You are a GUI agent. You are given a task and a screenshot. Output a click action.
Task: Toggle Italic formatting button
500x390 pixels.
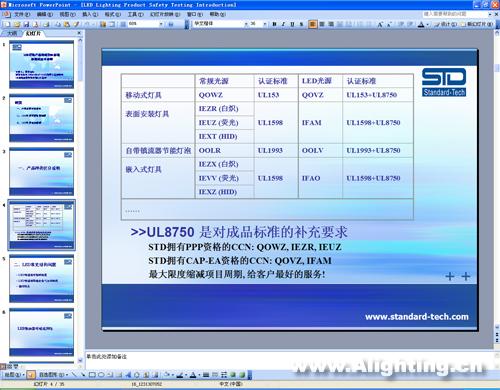283,24
